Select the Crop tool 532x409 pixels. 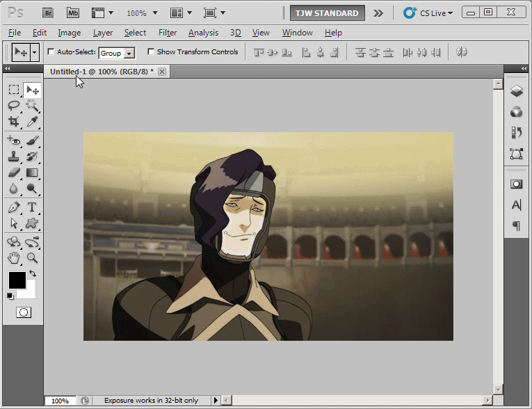(14, 121)
